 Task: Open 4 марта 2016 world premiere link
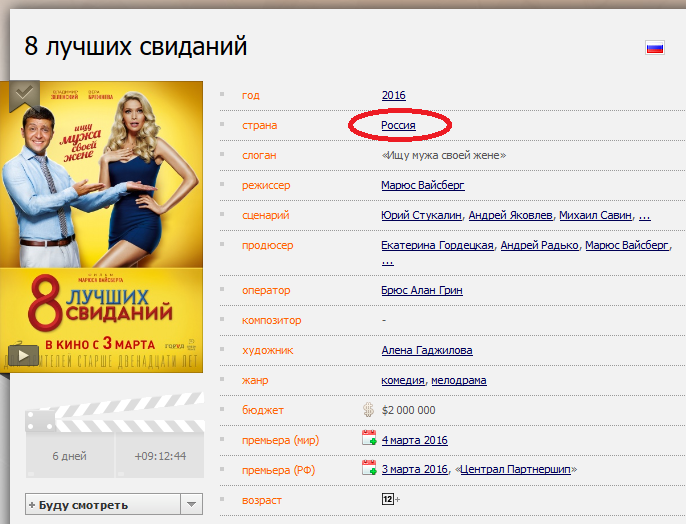tap(415, 440)
